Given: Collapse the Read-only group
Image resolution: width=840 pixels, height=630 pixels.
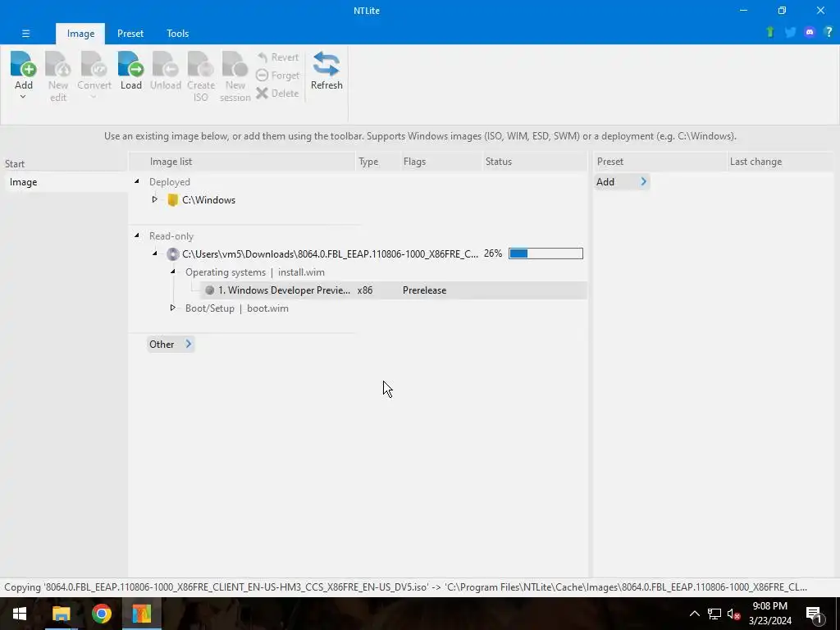Looking at the screenshot, I should coord(137,235).
